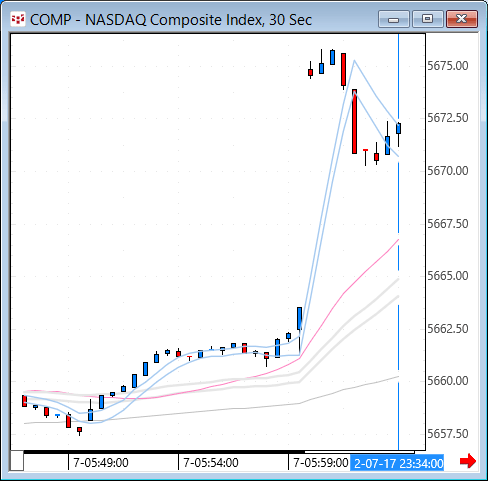Click the 7-05:59:00 time label
The image size is (488, 481).
pyautogui.click(x=321, y=463)
